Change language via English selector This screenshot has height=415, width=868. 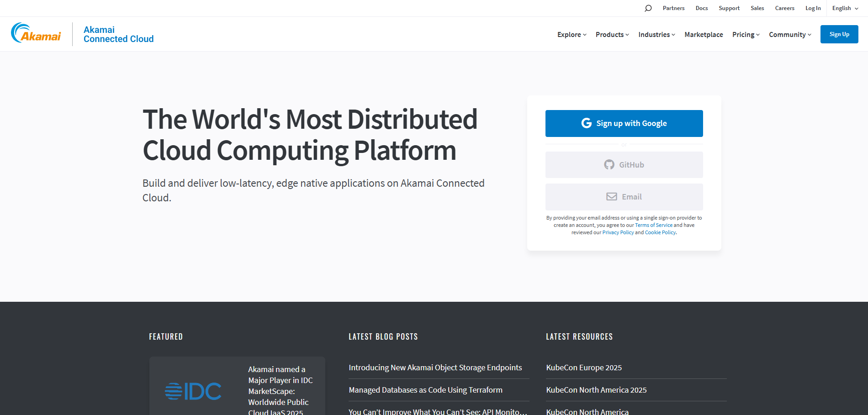click(x=845, y=8)
